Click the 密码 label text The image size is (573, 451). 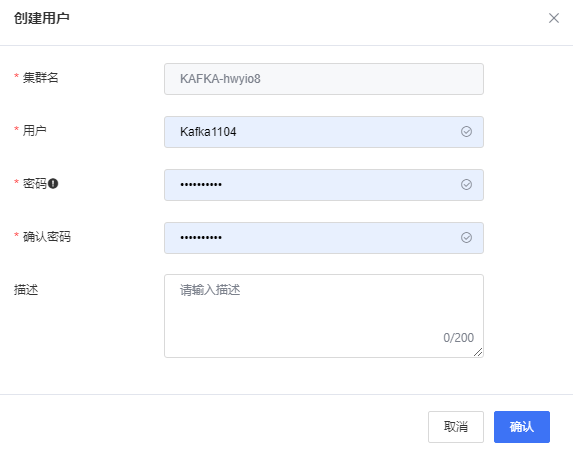tap(35, 183)
